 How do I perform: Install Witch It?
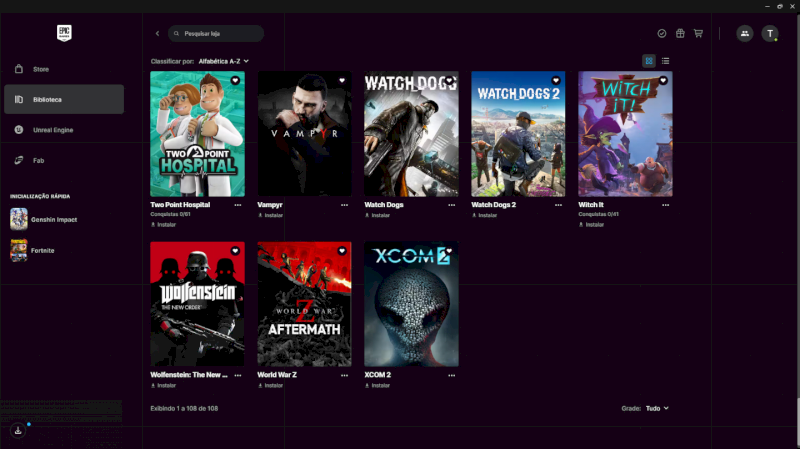591,224
